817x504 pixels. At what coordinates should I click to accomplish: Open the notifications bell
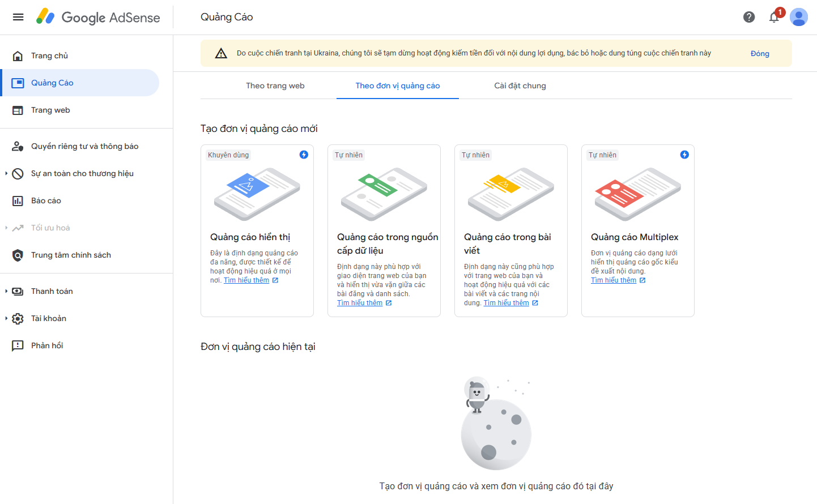[774, 17]
